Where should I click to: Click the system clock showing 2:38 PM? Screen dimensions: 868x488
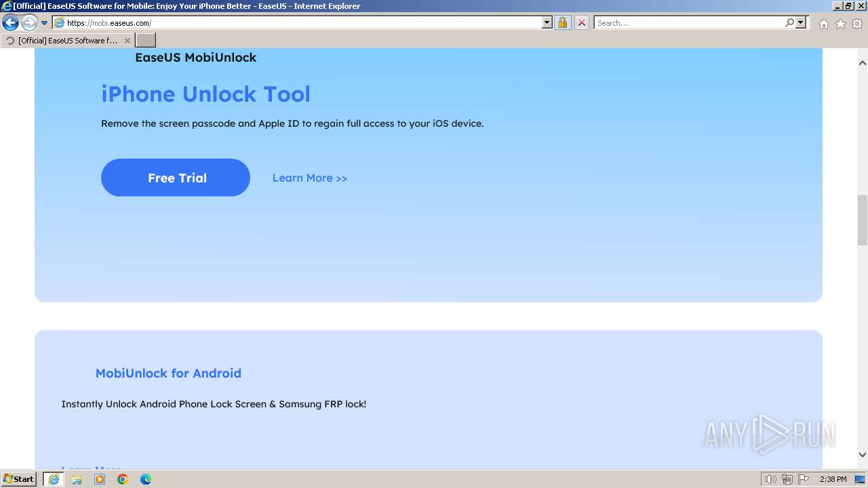833,479
